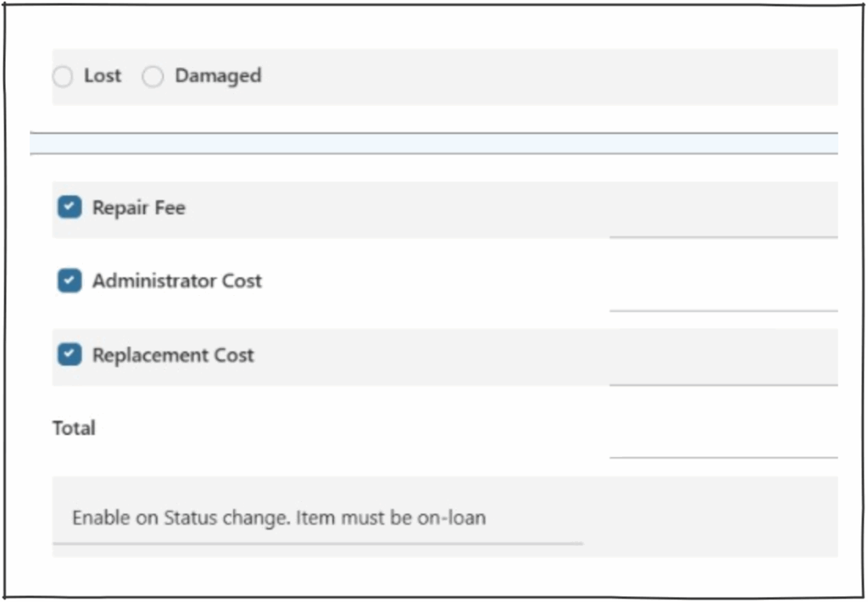Click the 'Replacement Cost' label text
This screenshot has height=602, width=868.
point(173,355)
